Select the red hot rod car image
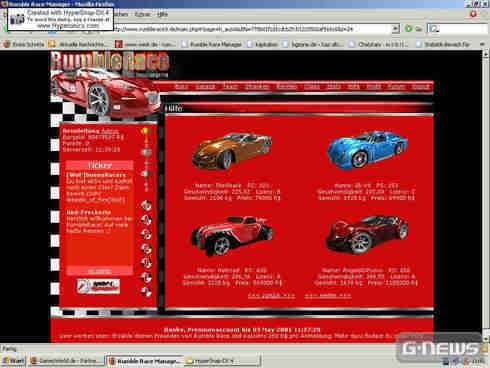The image size is (490, 368). pos(232,235)
